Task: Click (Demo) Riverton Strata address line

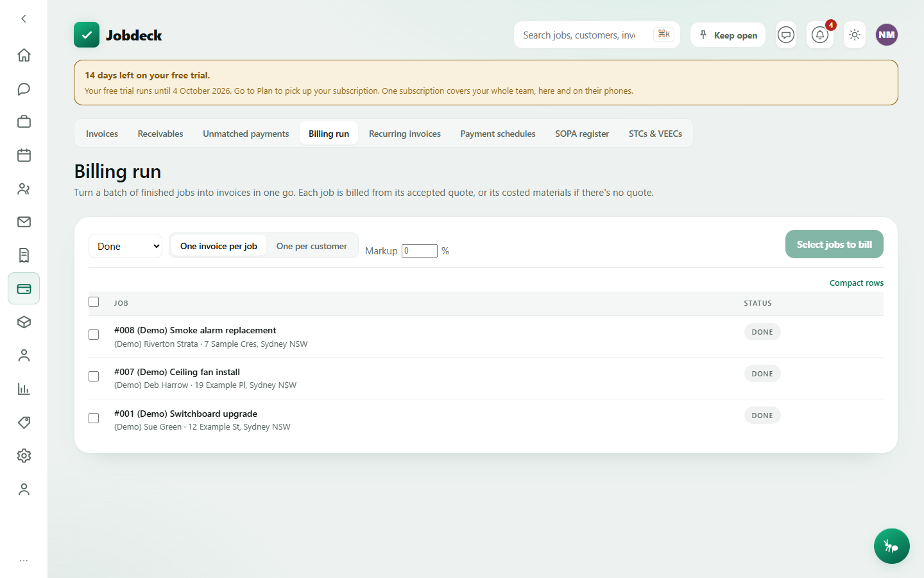Action: (x=211, y=344)
